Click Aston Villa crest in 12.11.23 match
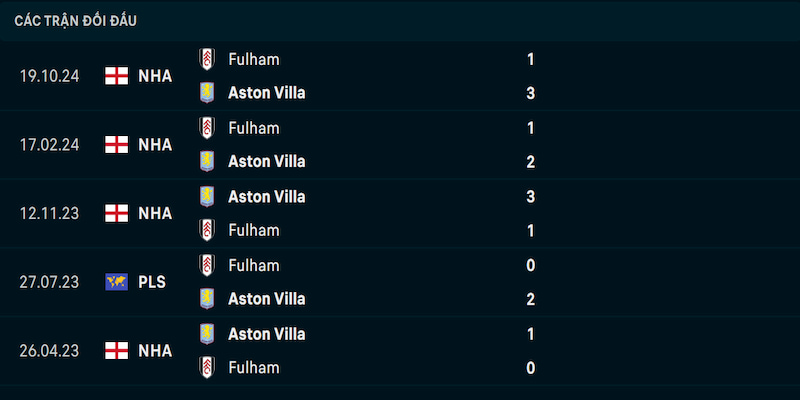800x400 pixels. click(207, 196)
